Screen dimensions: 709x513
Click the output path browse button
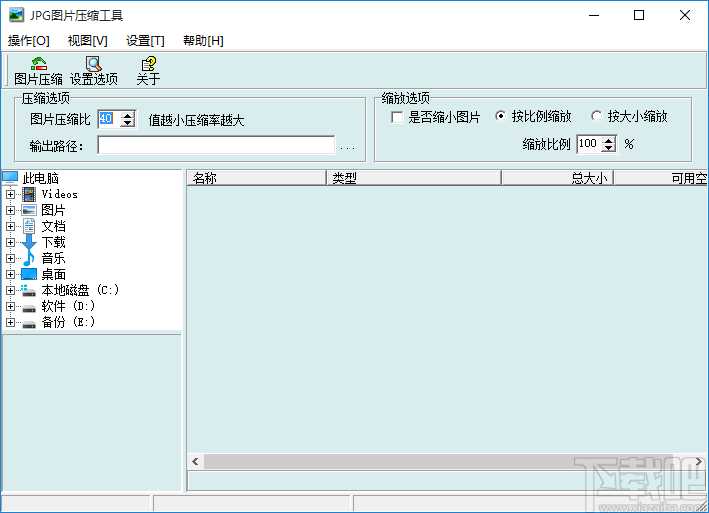click(x=347, y=147)
